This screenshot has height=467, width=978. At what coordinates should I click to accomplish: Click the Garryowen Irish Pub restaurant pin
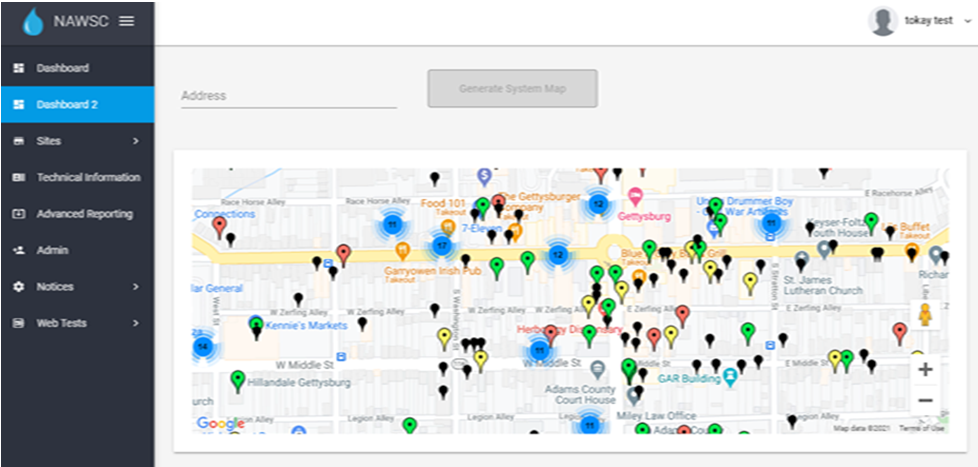point(402,251)
